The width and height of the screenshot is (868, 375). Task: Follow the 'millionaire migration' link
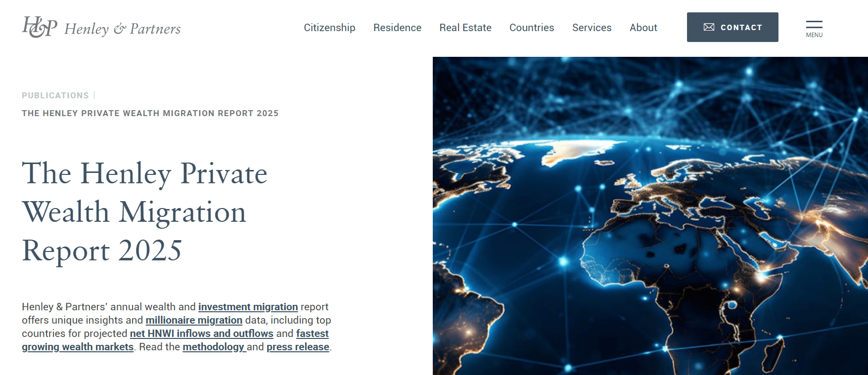[x=194, y=320]
